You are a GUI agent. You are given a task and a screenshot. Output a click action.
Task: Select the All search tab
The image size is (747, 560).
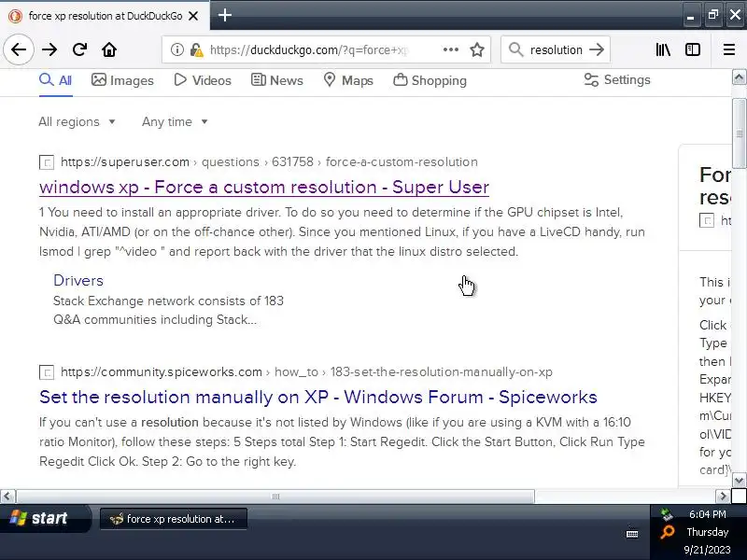tap(56, 80)
